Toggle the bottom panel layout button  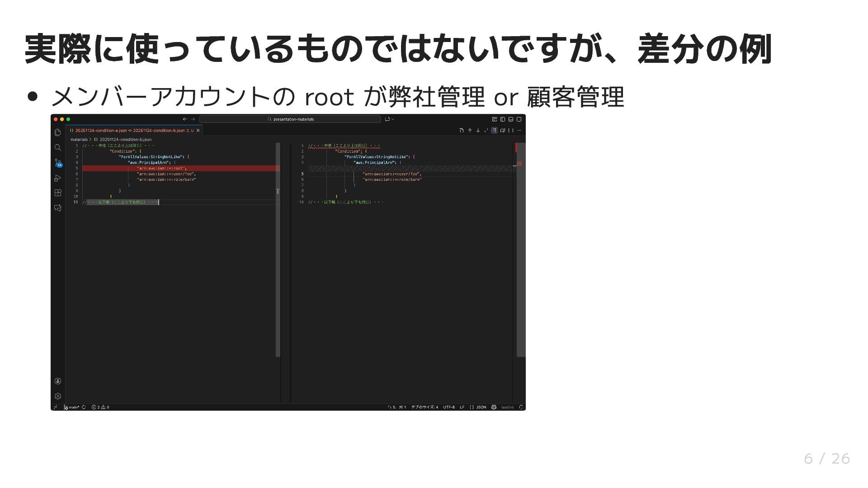pyautogui.click(x=510, y=119)
